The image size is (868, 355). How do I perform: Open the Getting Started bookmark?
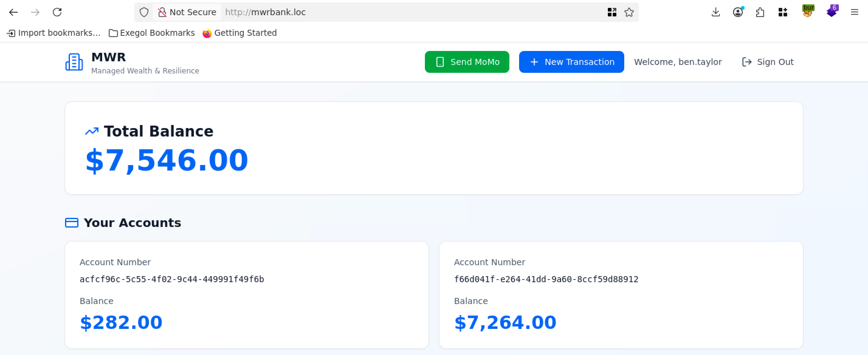239,33
